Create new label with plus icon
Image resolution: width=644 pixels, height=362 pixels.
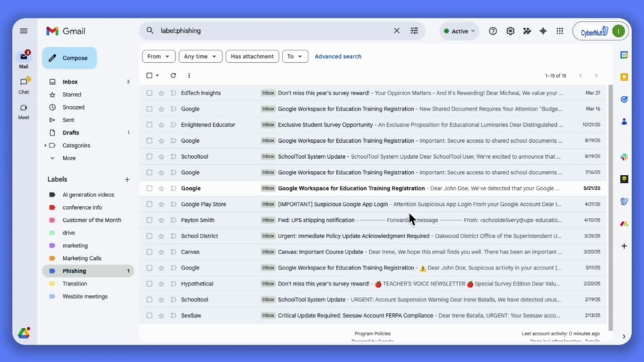[x=127, y=180]
